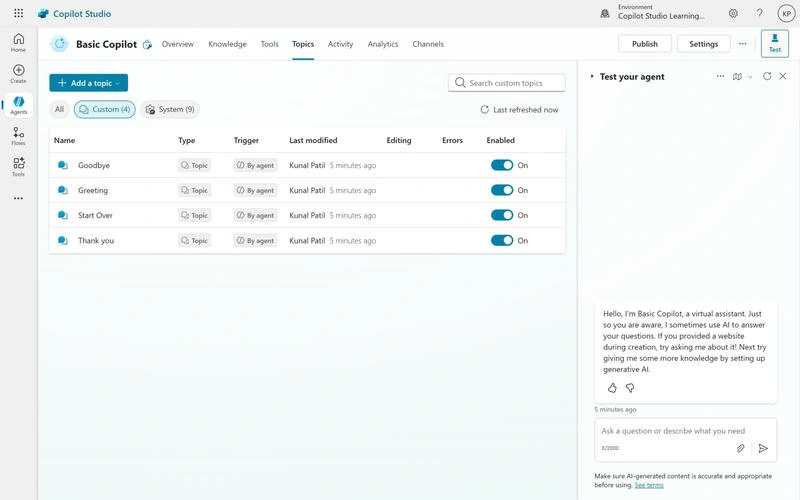This screenshot has height=500, width=800.
Task: Click the Publish button
Action: (x=645, y=44)
